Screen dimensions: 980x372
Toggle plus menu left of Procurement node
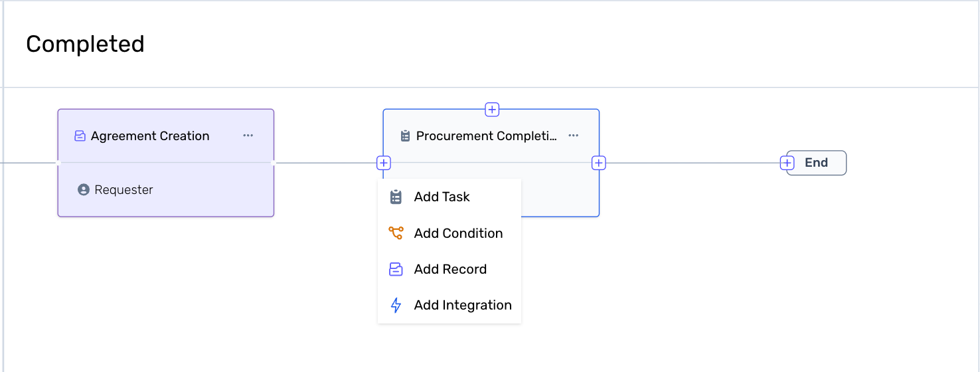[384, 163]
